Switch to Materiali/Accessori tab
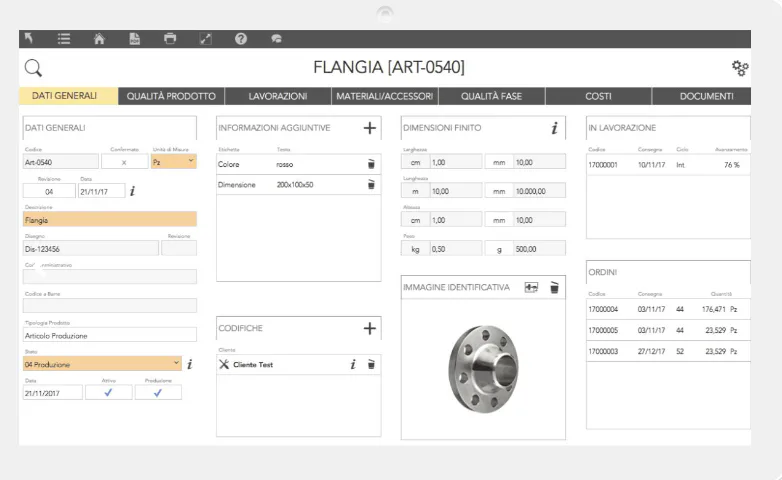Screen dimensions: 782x480 click(385, 96)
